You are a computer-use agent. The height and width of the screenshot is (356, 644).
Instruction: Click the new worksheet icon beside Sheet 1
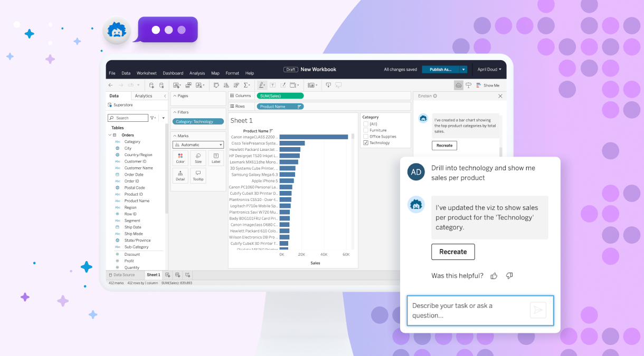pyautogui.click(x=168, y=275)
